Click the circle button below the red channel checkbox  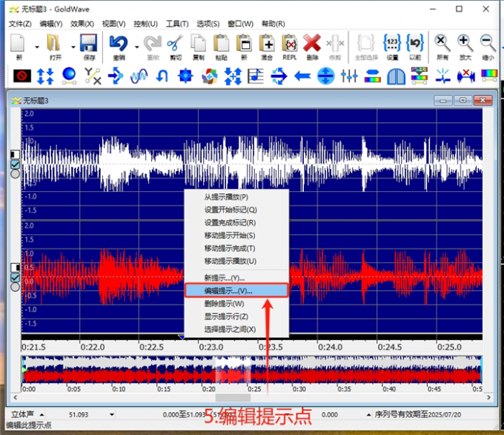(15, 287)
